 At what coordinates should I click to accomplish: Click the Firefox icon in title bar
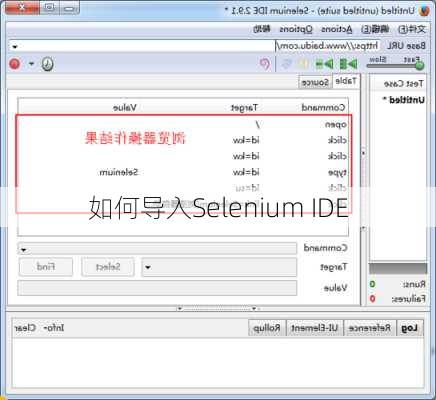tap(424, 11)
